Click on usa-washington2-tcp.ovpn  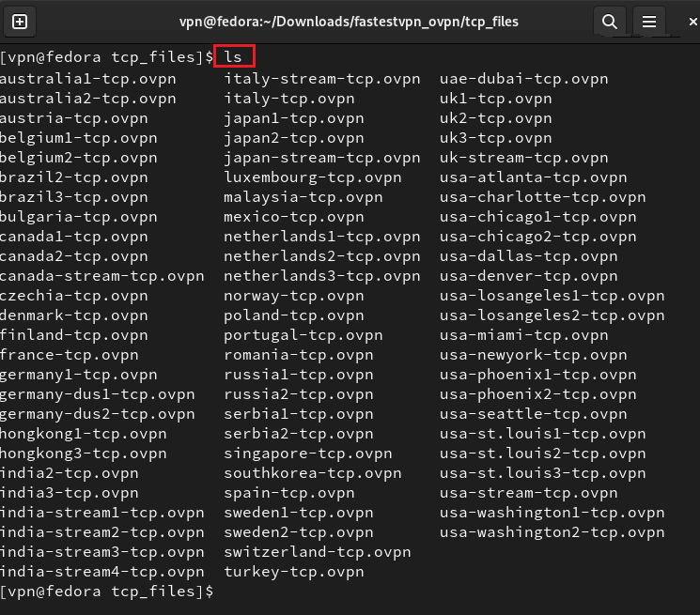pos(552,532)
